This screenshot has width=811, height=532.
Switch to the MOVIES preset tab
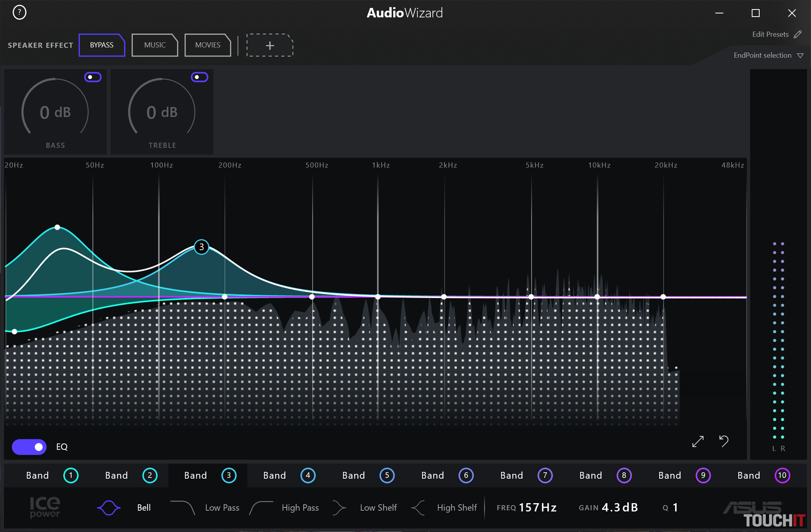[x=207, y=45]
